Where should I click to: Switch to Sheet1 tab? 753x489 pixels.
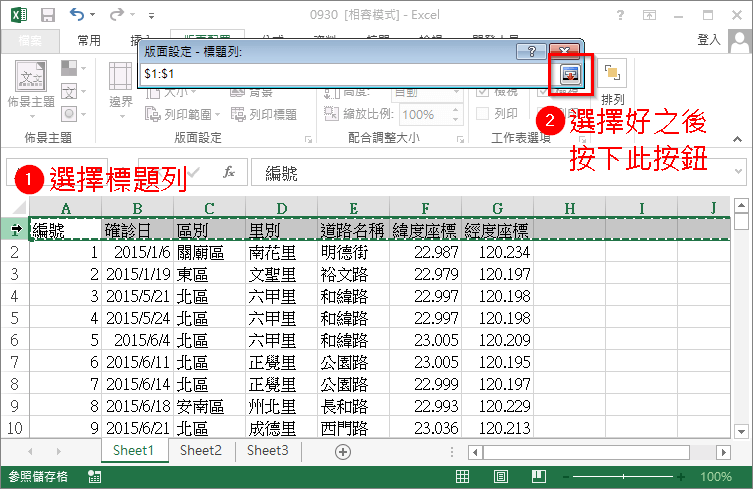click(x=134, y=451)
